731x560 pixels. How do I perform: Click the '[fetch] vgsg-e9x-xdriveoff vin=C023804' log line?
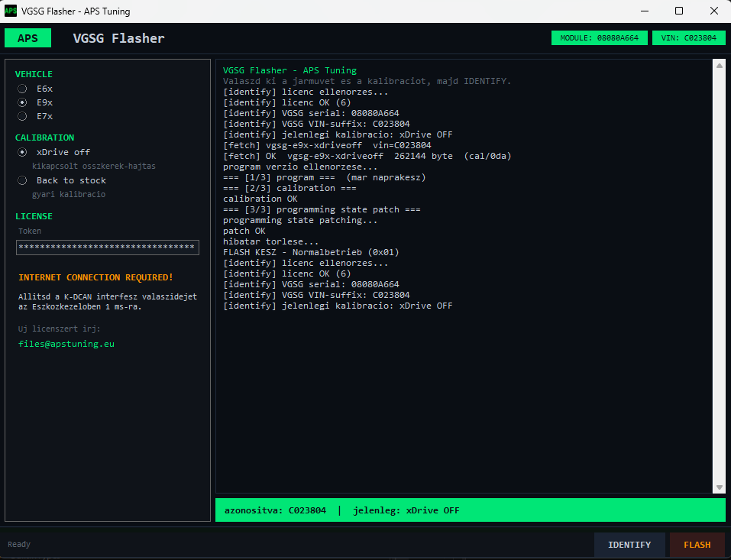[x=327, y=145]
